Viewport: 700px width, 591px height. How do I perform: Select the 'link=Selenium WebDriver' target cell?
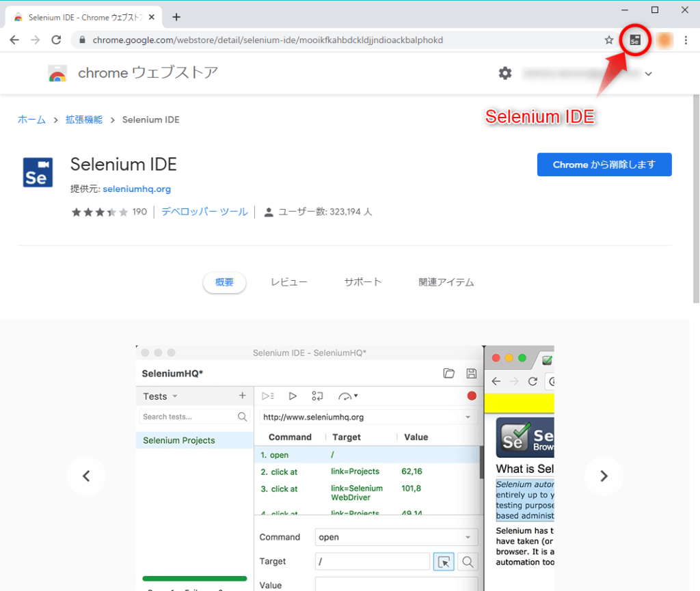pos(357,493)
